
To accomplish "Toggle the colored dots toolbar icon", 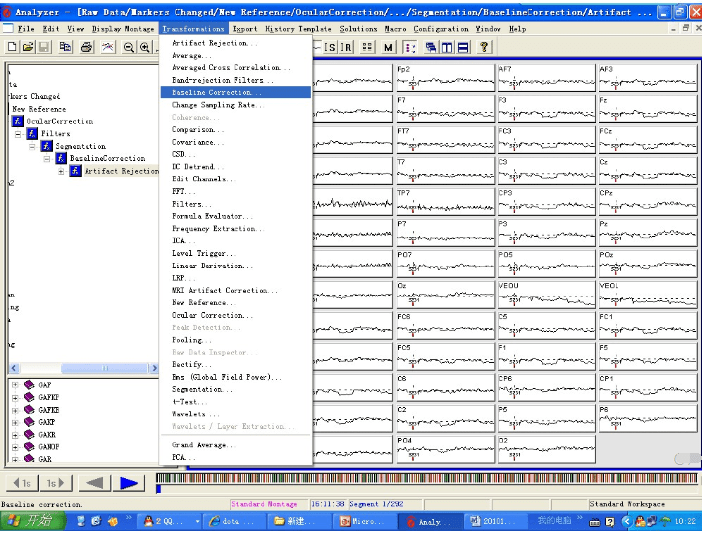I will click(x=409, y=47).
